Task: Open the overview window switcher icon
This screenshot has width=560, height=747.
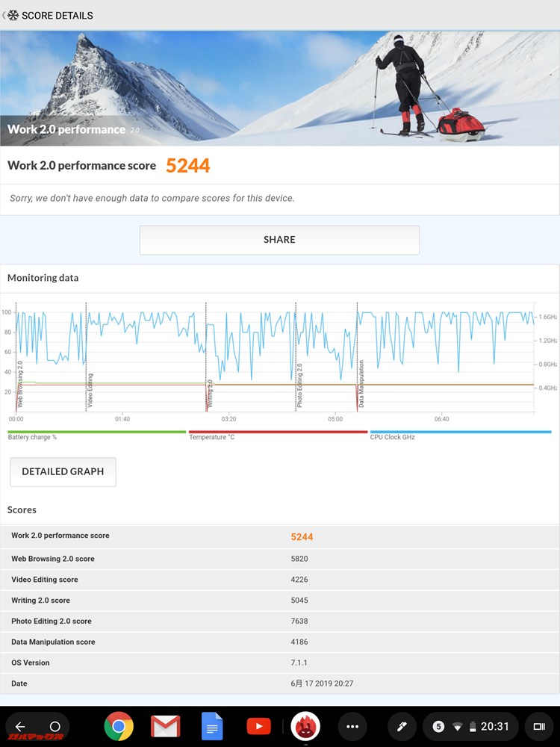Action: click(x=538, y=726)
